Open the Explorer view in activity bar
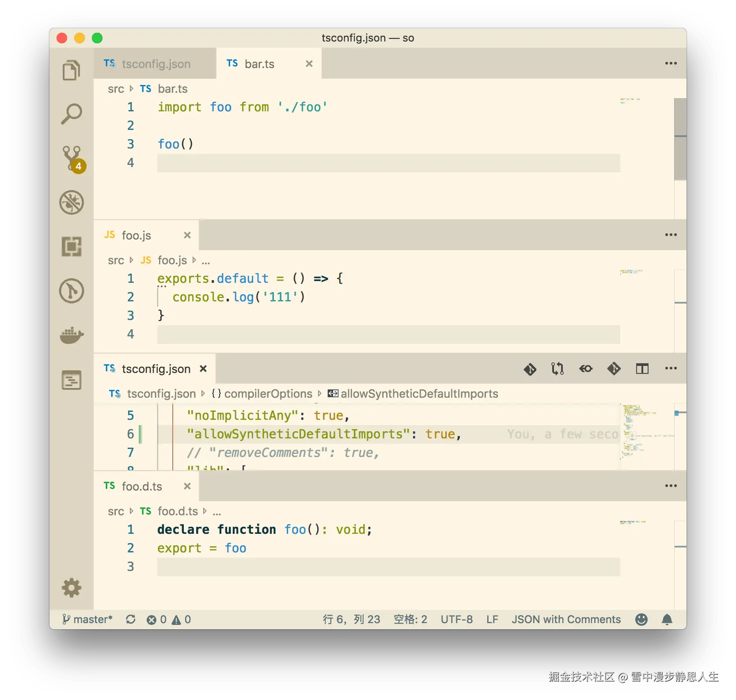The height and width of the screenshot is (700, 736). [x=71, y=70]
